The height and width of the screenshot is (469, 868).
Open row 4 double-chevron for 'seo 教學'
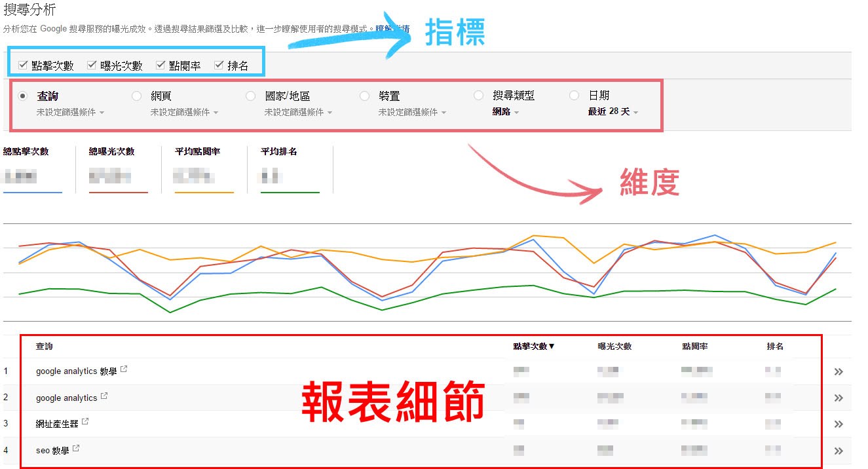coord(838,450)
